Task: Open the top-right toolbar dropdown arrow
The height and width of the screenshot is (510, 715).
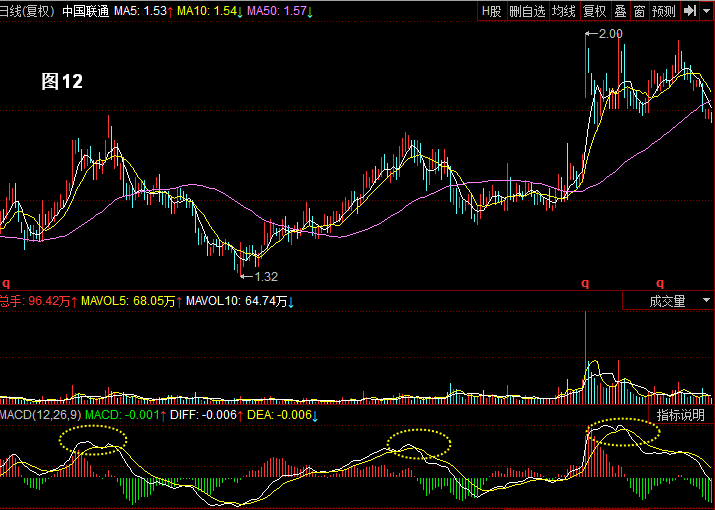Action: coord(706,11)
